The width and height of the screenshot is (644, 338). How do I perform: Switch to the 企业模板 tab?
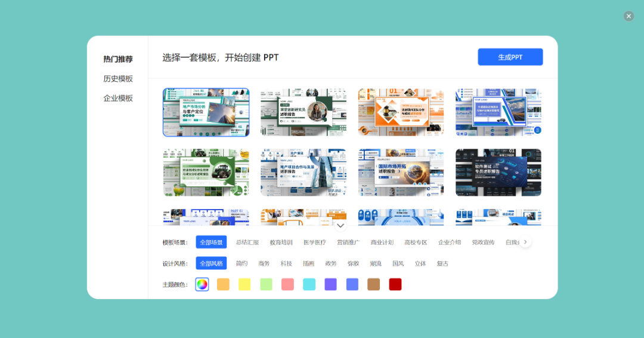click(x=118, y=98)
